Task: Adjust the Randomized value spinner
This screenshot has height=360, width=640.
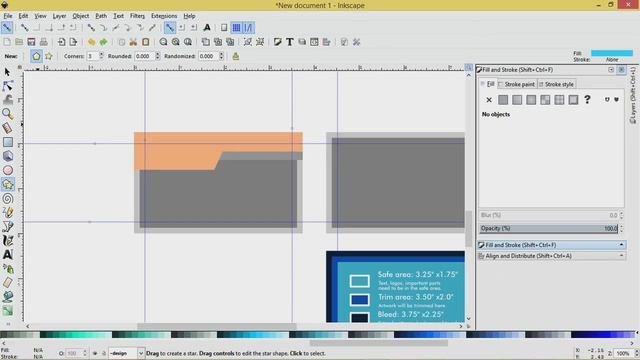Action: (x=221, y=56)
